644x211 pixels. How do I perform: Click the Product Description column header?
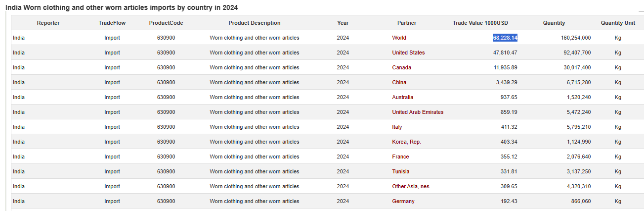point(254,23)
